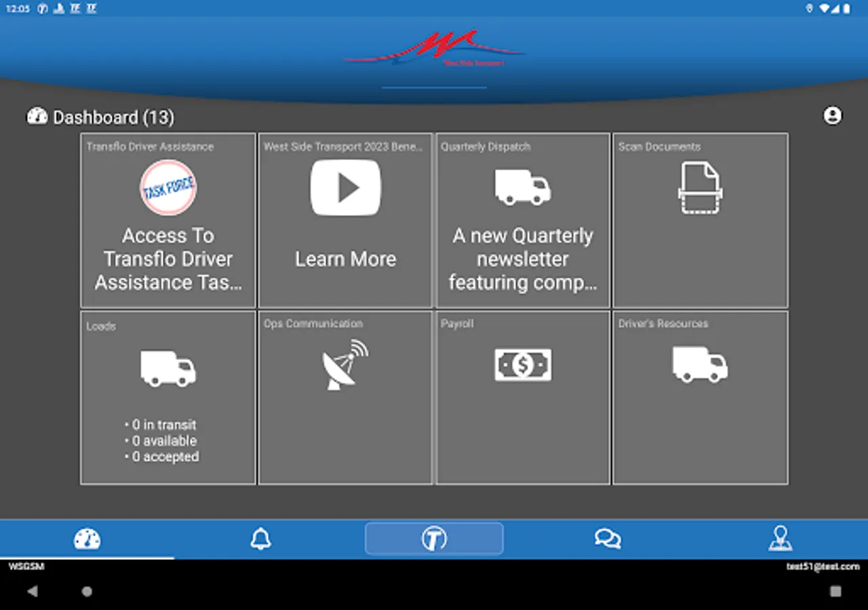Click the Payroll tile title
Screen dimensions: 868x610
click(x=457, y=323)
